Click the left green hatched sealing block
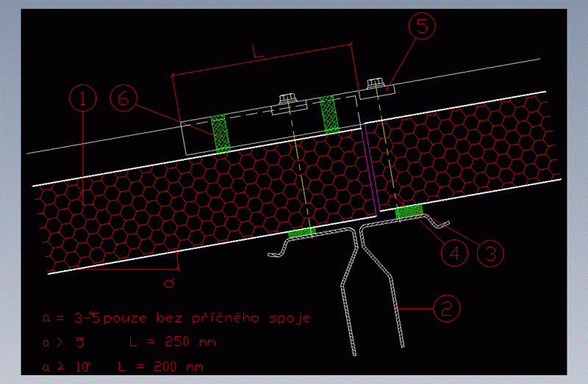Viewport: 588px width, 384px height. 220,134
